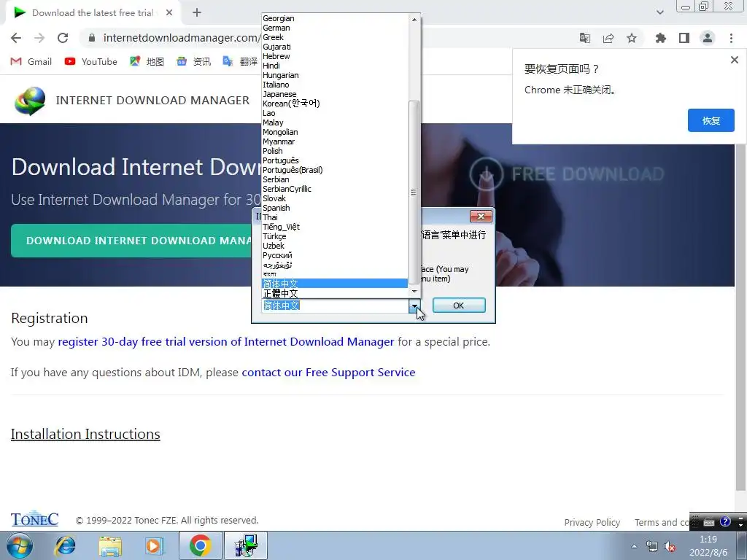
Task: Click the language list scrollbar thumb
Action: click(x=414, y=192)
